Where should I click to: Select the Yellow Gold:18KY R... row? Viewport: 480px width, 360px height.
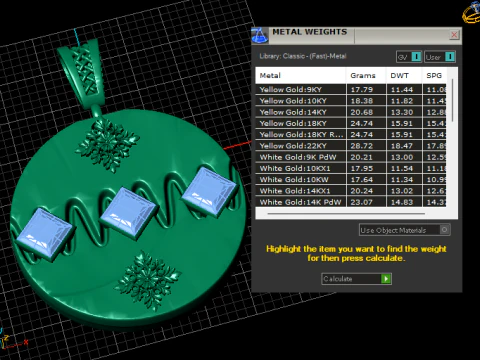[351, 135]
